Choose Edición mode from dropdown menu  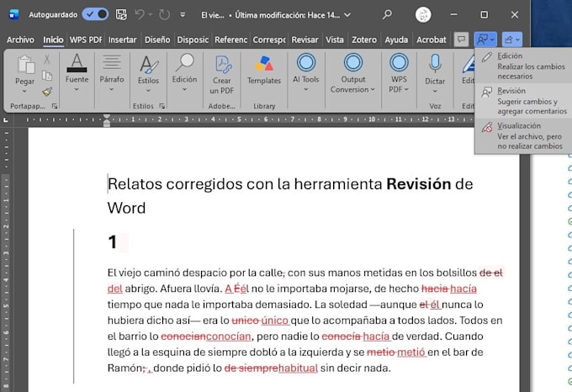(523, 66)
